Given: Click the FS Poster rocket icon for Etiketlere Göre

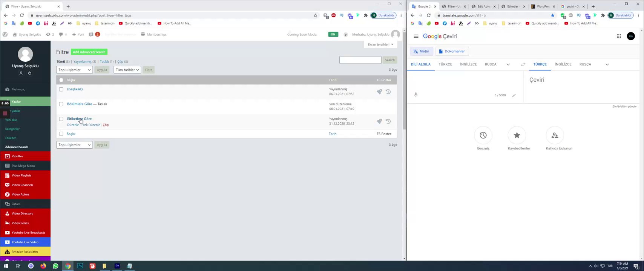Looking at the screenshot, I should click(379, 121).
